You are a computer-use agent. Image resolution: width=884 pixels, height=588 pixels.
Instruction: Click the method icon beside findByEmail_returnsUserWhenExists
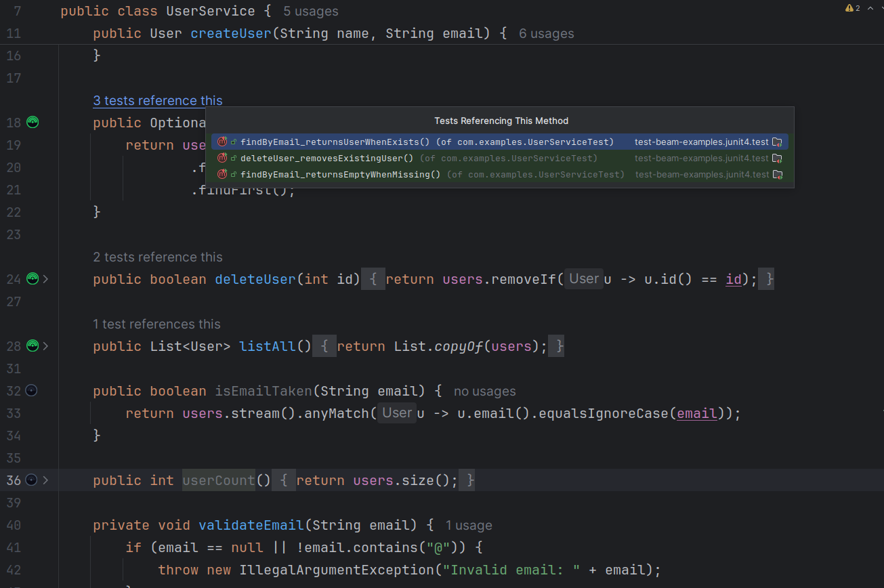pos(222,142)
